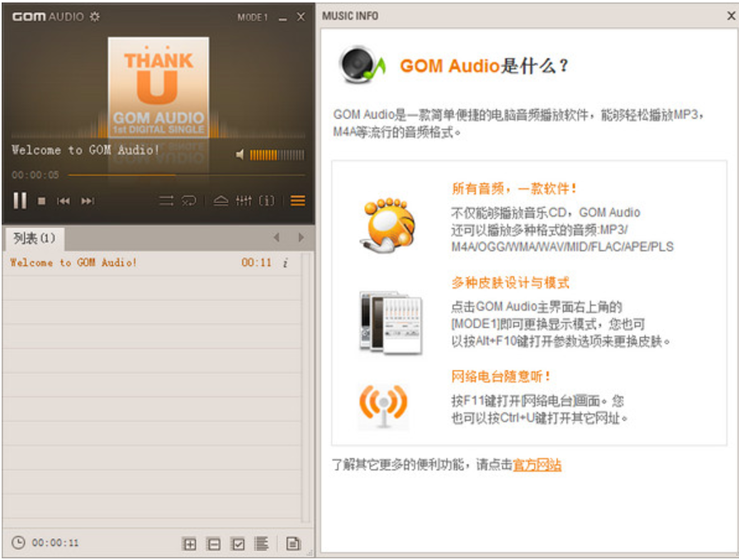739x560 pixels.
Task: Click the add file plus icon below playlist
Action: (190, 543)
